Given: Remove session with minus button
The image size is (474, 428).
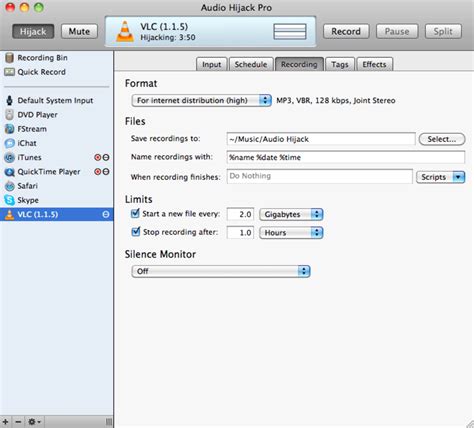Looking at the screenshot, I should (18, 422).
